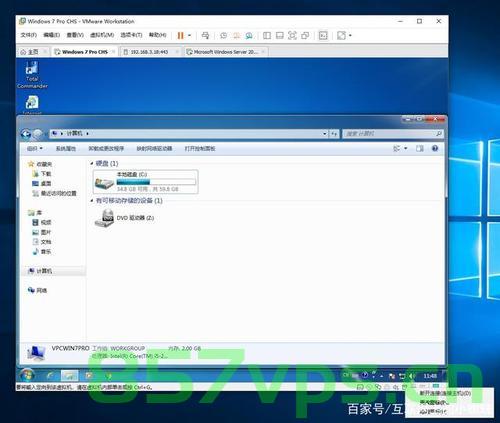Switch to the 主页 home tab
This screenshot has height=423, width=500.
click(x=30, y=52)
